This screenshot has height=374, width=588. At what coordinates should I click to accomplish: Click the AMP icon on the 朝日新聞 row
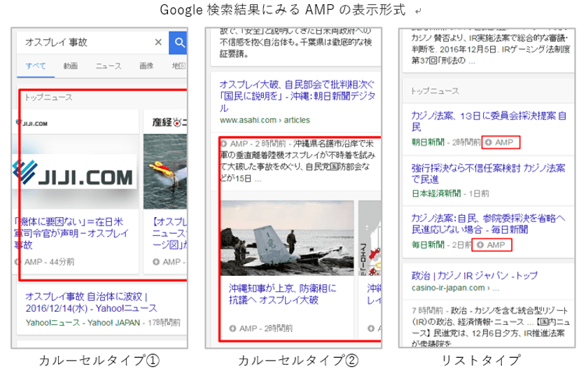pyautogui.click(x=489, y=143)
